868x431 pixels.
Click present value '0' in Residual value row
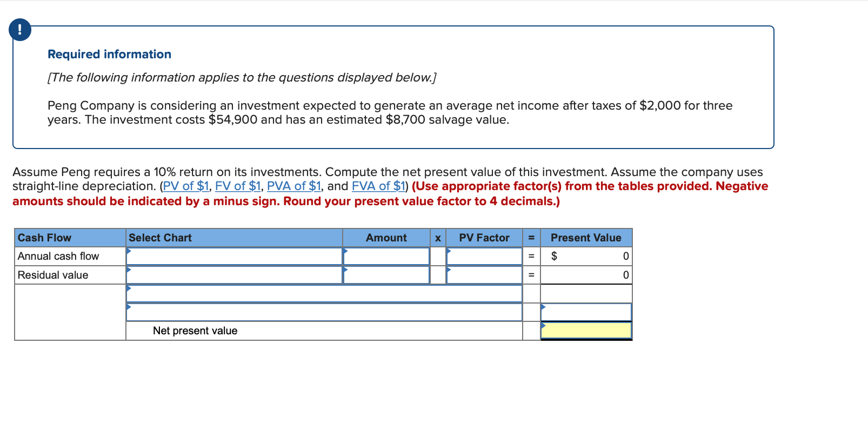626,275
